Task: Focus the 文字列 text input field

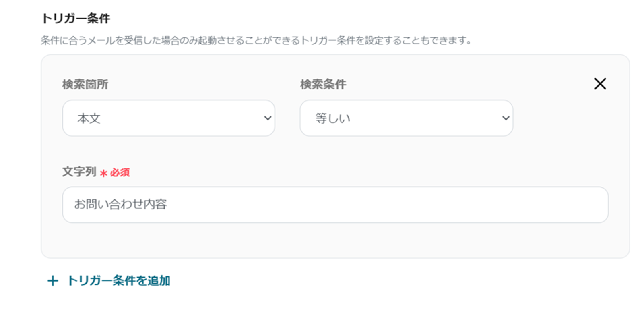Action: (335, 205)
